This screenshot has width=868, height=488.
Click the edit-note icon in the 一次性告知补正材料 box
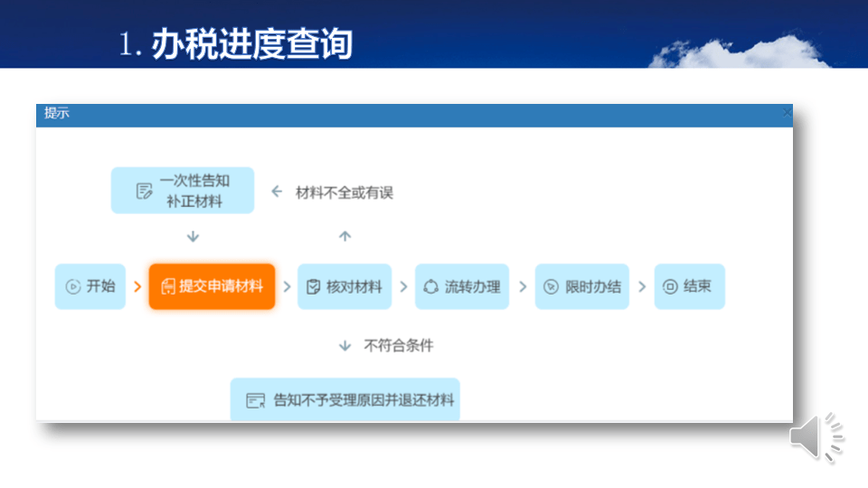click(143, 191)
